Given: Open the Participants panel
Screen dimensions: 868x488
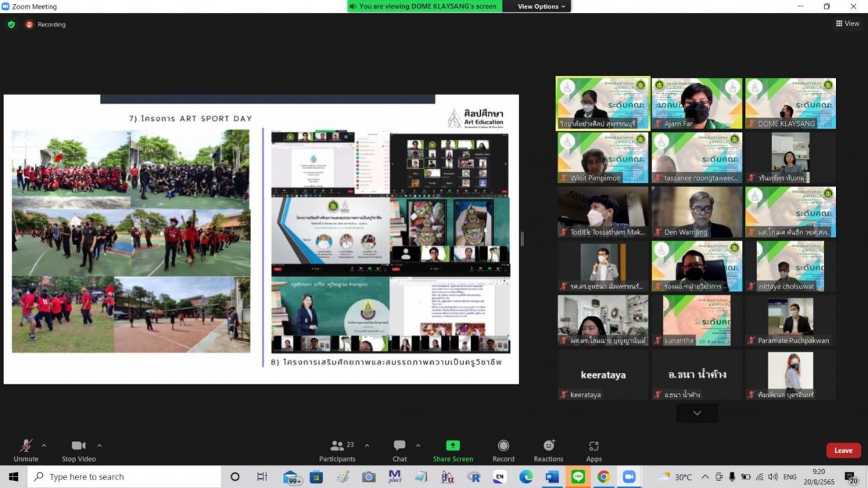Looking at the screenshot, I should (337, 451).
